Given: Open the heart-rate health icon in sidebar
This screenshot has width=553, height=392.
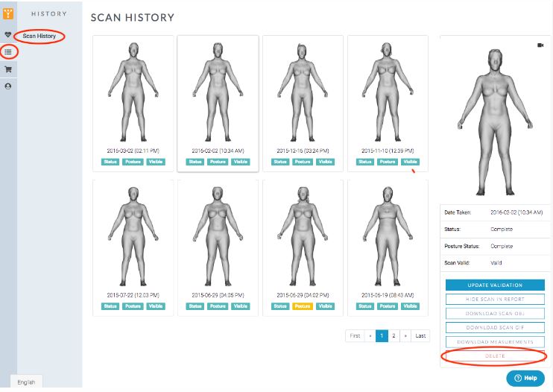Looking at the screenshot, I should pos(8,34).
